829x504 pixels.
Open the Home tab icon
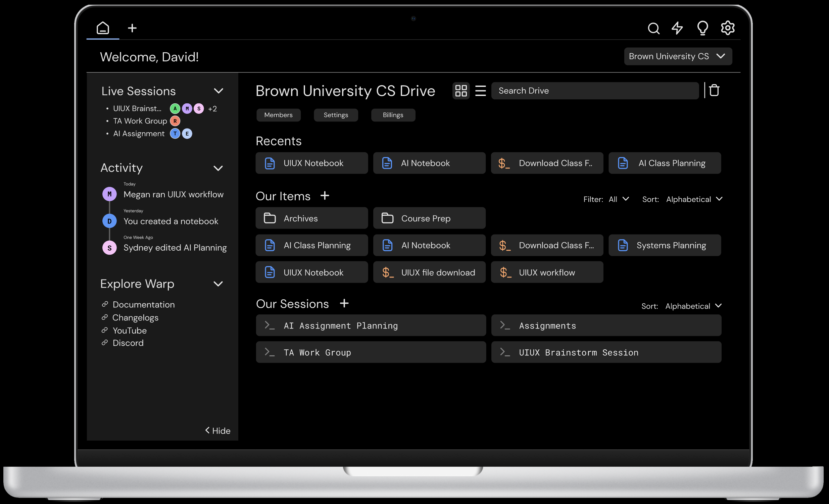coord(103,28)
